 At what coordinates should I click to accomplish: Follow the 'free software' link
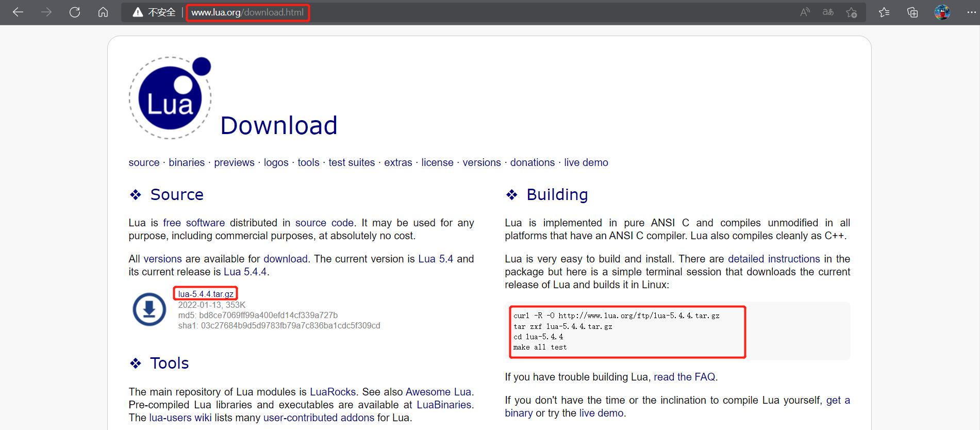pos(194,223)
